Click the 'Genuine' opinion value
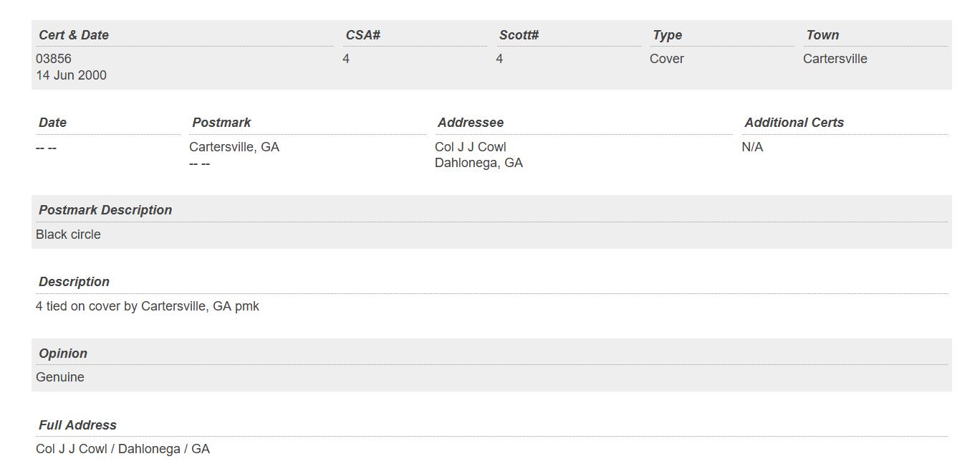 point(60,377)
